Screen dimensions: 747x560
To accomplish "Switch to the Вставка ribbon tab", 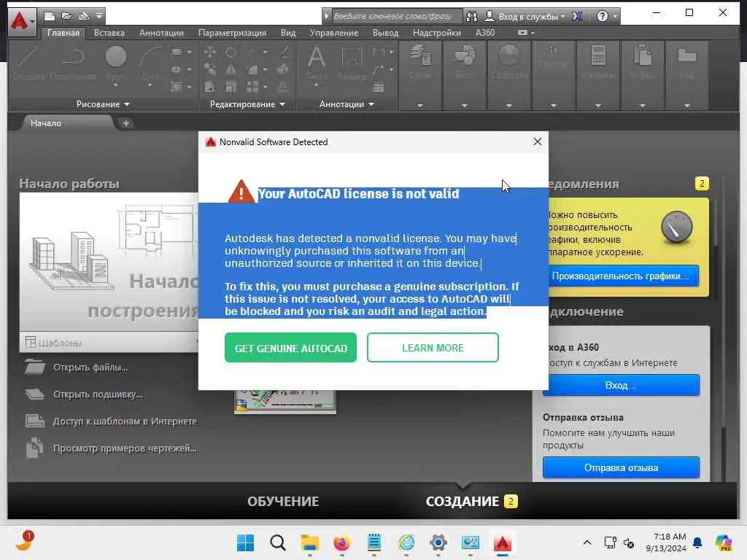I will pyautogui.click(x=109, y=32).
